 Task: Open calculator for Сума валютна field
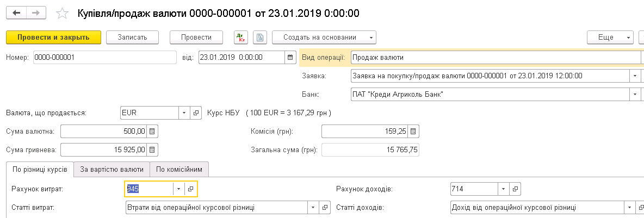click(152, 132)
